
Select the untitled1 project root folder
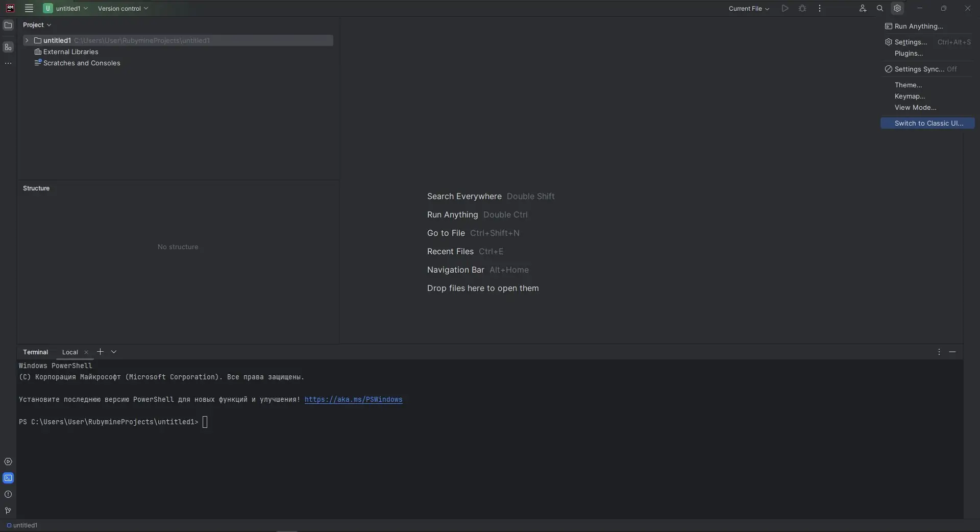click(x=178, y=40)
